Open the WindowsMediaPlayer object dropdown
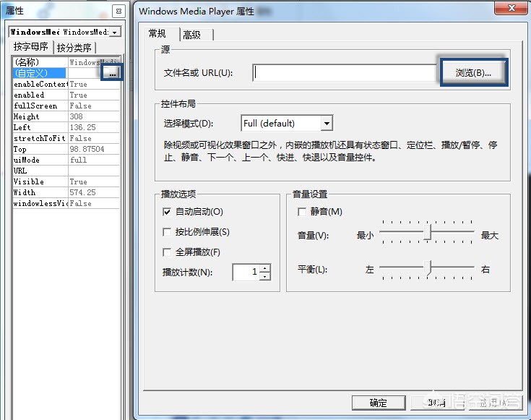531x420 pixels. click(114, 33)
